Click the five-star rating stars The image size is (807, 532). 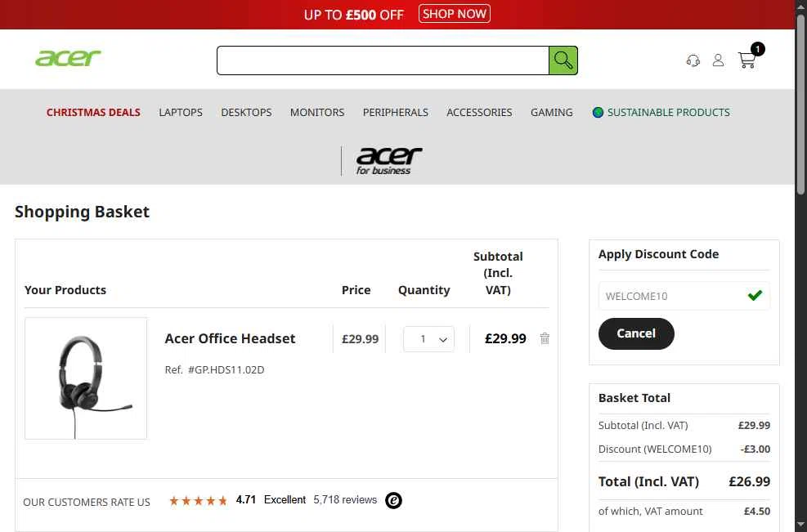coord(198,500)
